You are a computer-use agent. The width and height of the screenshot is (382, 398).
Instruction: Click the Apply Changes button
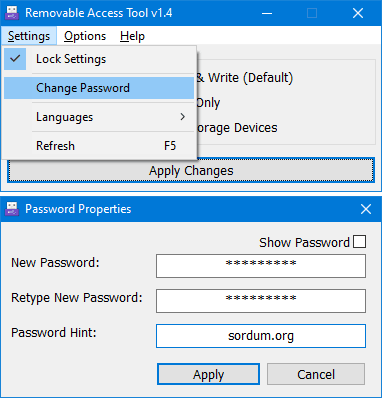click(x=191, y=170)
